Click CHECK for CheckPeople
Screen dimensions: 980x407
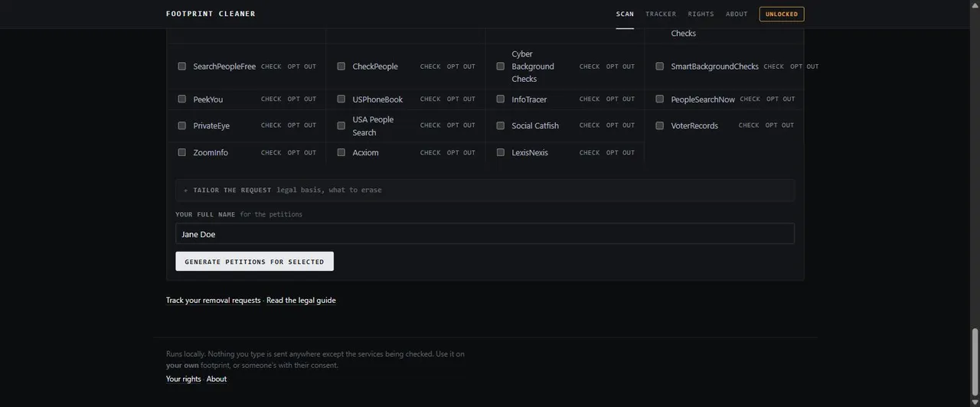[430, 67]
